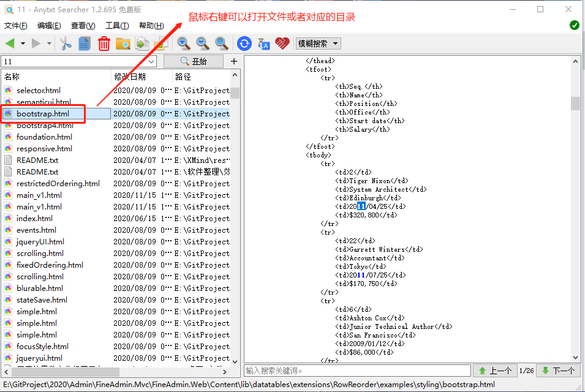Screen dimensions: 585x392
Task: Sort results by the 路径 column header
Action: [201, 77]
